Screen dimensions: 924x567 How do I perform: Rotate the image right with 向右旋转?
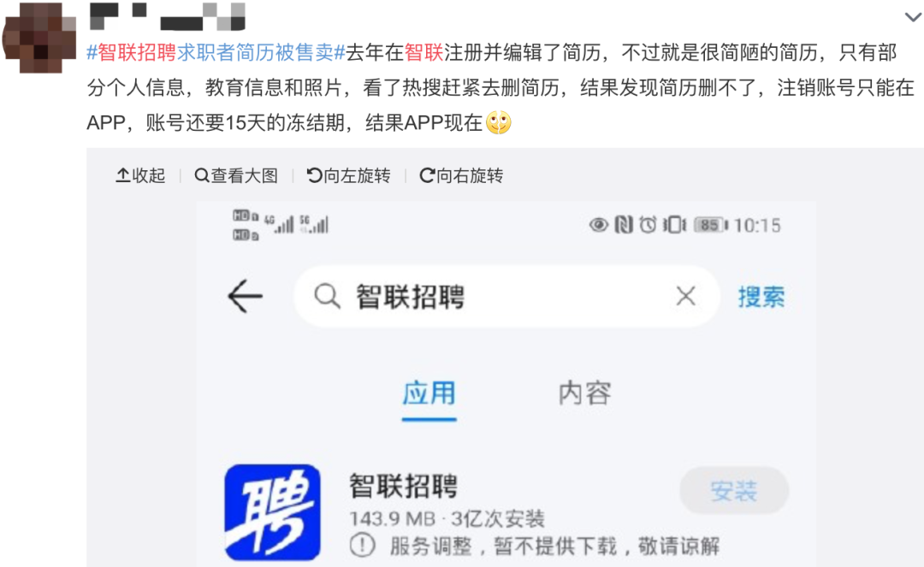(461, 175)
